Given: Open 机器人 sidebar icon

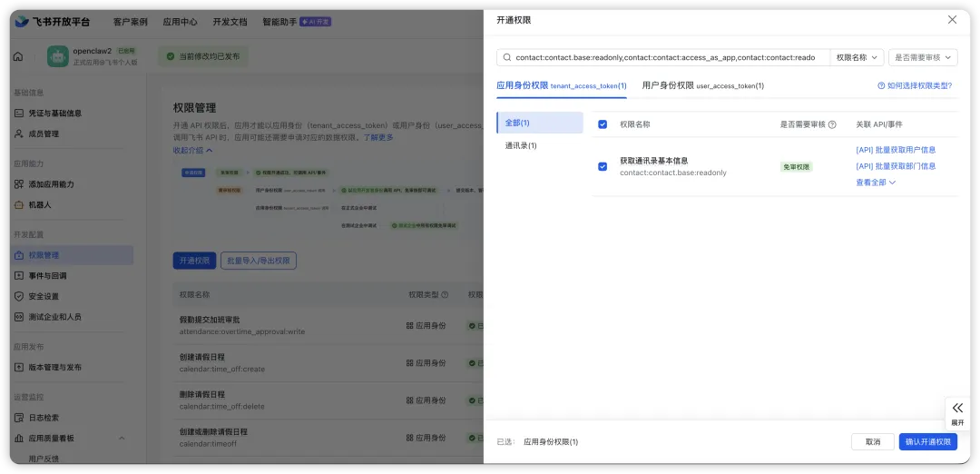Looking at the screenshot, I should pyautogui.click(x=19, y=205).
